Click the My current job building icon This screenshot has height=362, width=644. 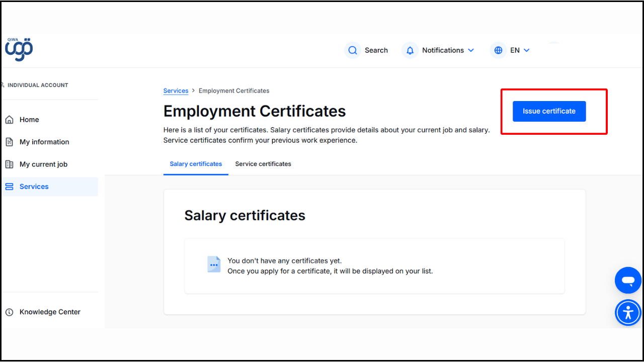tap(9, 164)
